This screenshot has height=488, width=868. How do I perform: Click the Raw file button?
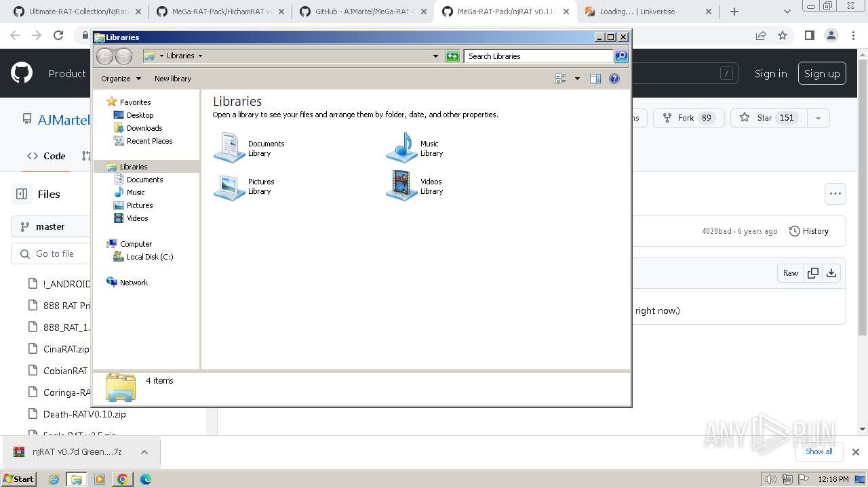[x=791, y=273]
